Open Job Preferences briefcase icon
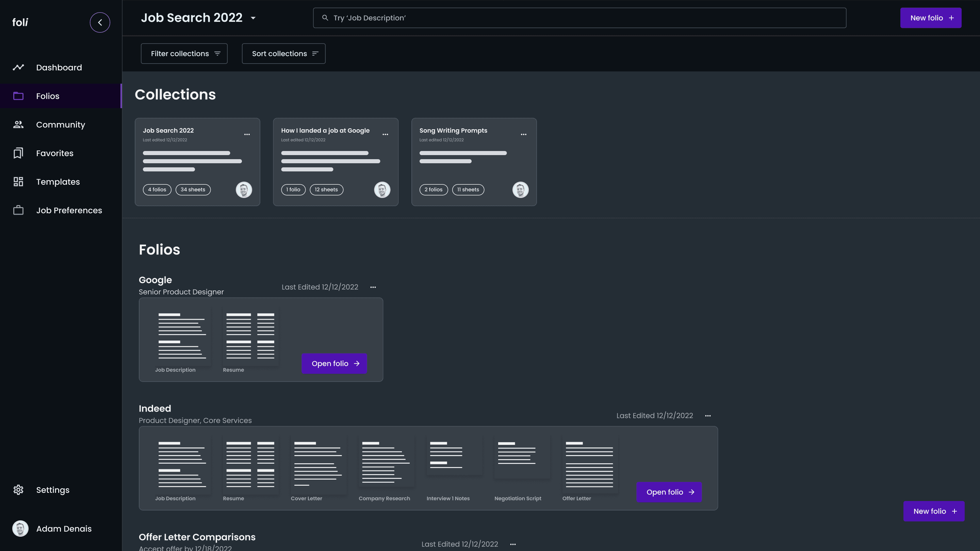The width and height of the screenshot is (980, 551). point(18,210)
